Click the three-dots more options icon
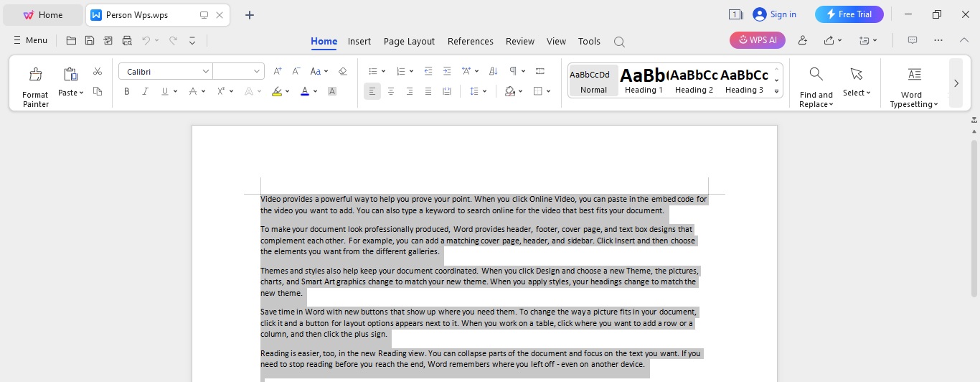The height and width of the screenshot is (382, 980). pos(938,40)
